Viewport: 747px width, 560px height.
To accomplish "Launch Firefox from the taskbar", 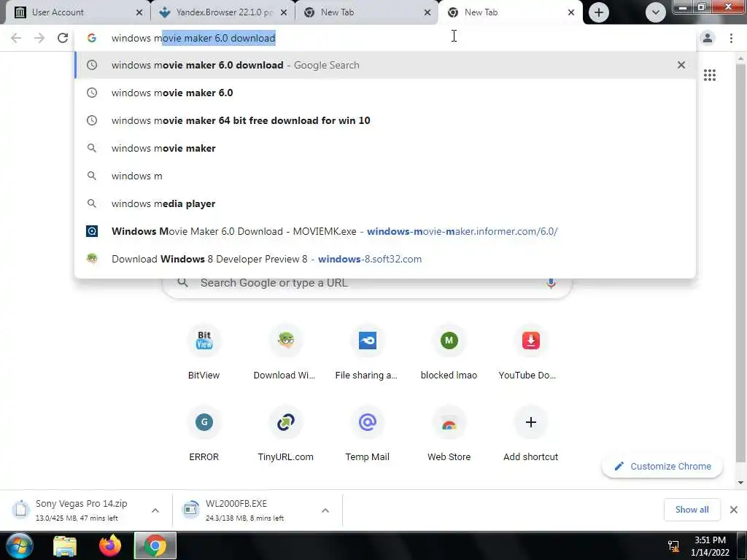I will click(x=110, y=545).
